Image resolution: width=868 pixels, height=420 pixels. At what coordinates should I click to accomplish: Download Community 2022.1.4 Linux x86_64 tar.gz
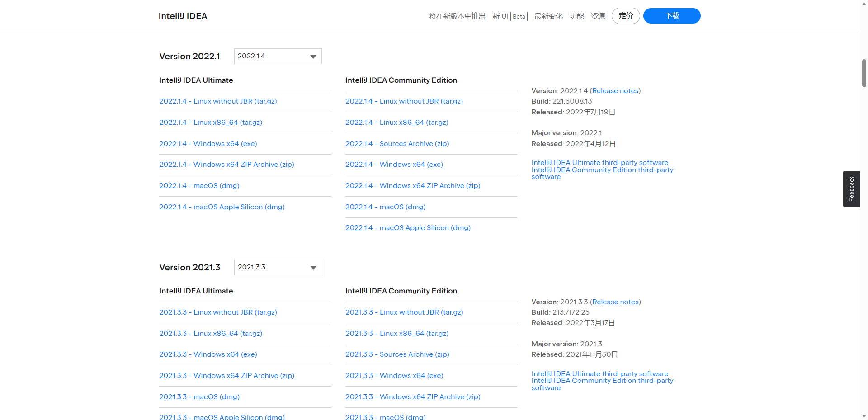pyautogui.click(x=397, y=123)
